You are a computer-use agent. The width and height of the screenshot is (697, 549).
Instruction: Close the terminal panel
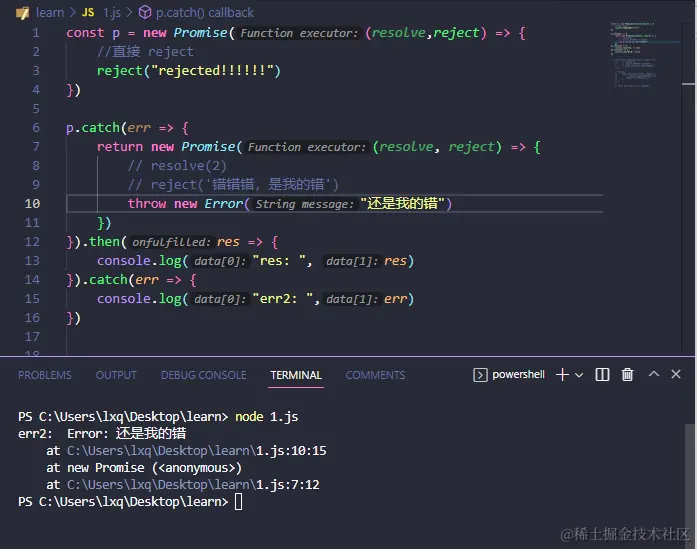click(x=676, y=374)
